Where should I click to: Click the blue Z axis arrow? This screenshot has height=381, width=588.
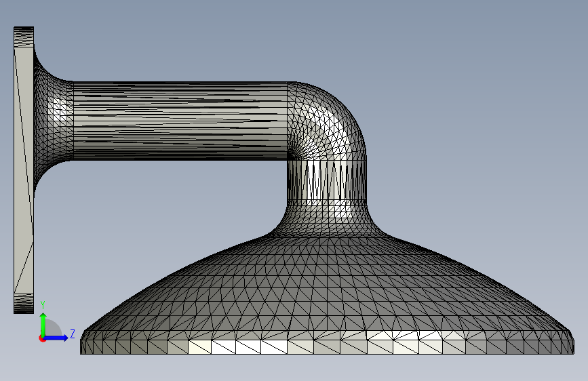tap(56, 338)
